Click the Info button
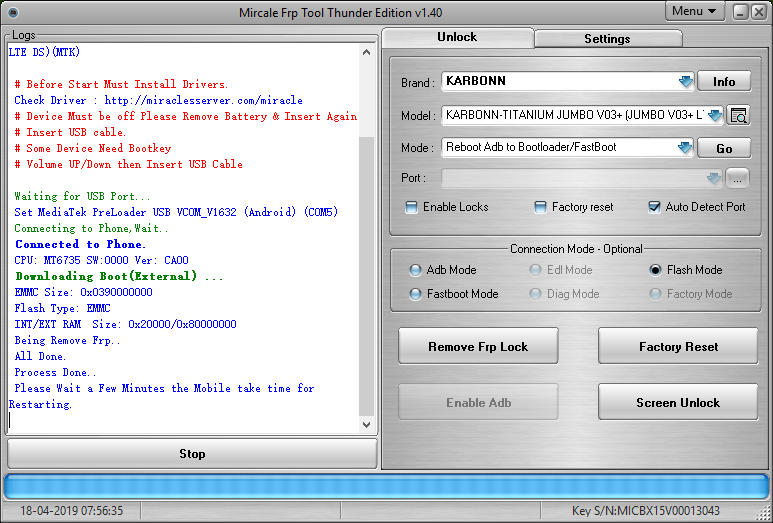The image size is (773, 523). pos(724,81)
